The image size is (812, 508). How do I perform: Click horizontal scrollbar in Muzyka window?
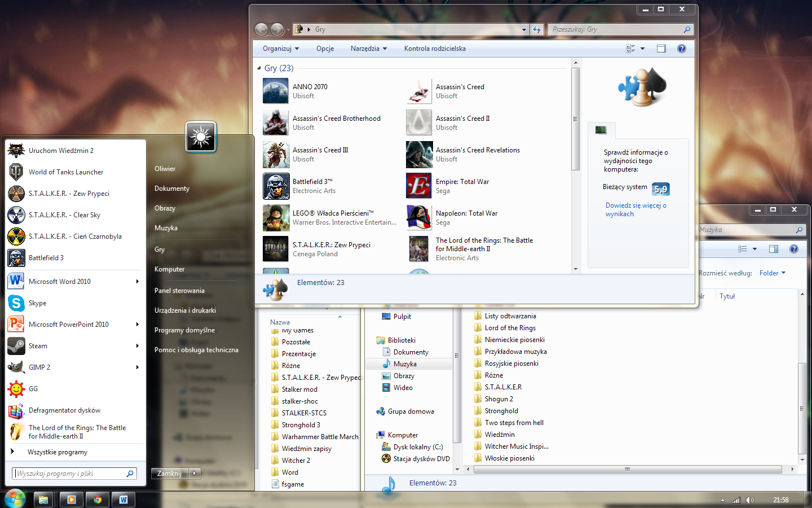pyautogui.click(x=627, y=469)
